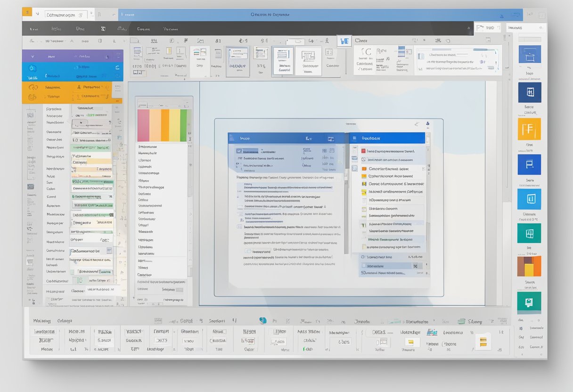The width and height of the screenshot is (573, 392).
Task: Open the teal window-pane tile in right sidebar
Action: [x=529, y=233]
